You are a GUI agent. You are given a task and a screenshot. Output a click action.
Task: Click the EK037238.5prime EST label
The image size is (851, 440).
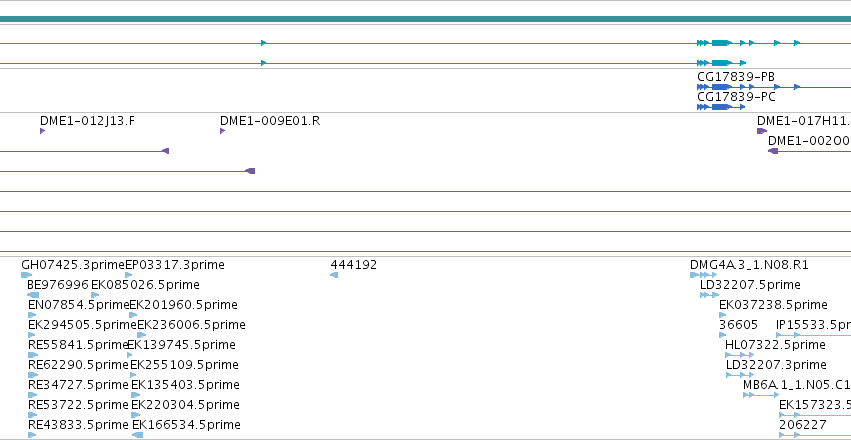tap(773, 305)
